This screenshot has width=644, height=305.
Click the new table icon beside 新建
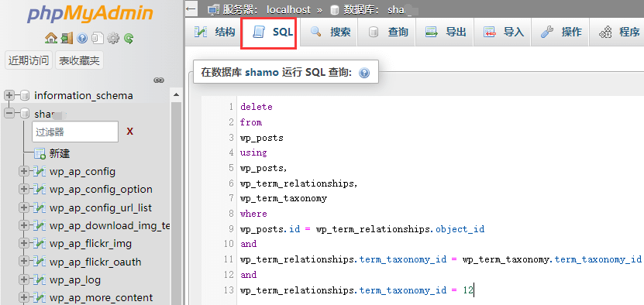pyautogui.click(x=40, y=153)
